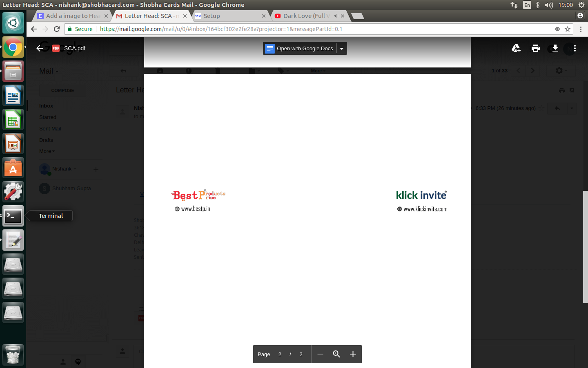Open the sound volume indicator
Image resolution: width=588 pixels, height=368 pixels.
click(549, 5)
